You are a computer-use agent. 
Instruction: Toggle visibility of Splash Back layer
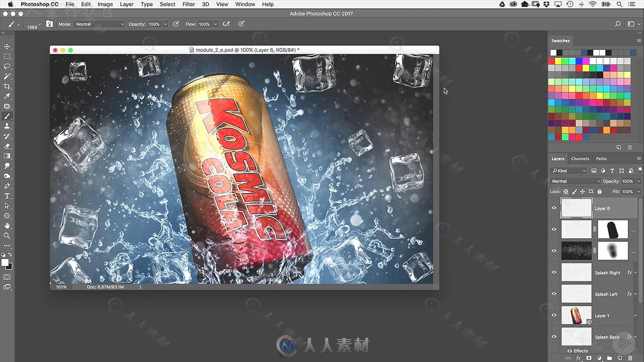(x=554, y=337)
